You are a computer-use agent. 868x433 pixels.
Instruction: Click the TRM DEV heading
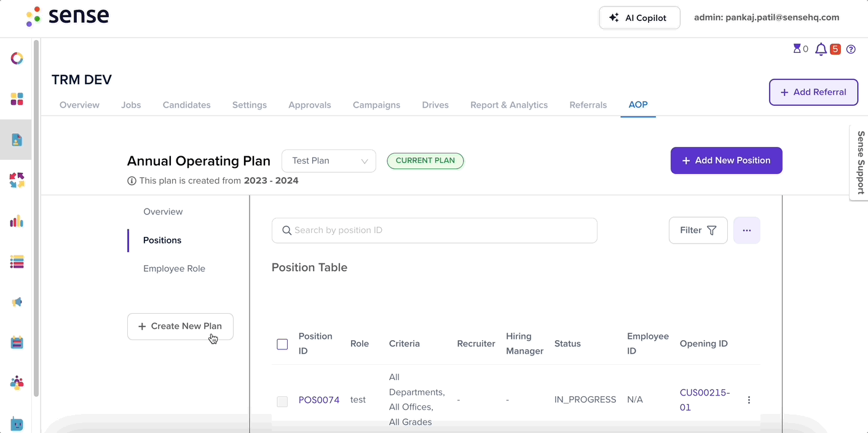(x=82, y=80)
